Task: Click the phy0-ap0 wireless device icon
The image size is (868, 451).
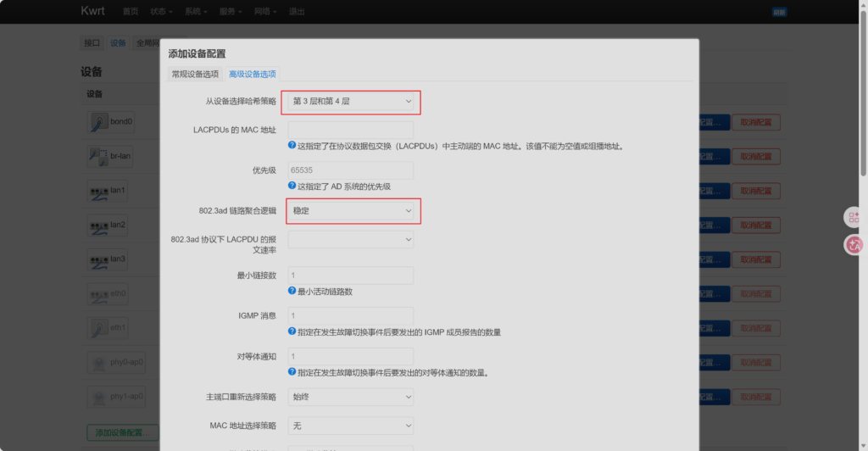Action: coord(97,362)
